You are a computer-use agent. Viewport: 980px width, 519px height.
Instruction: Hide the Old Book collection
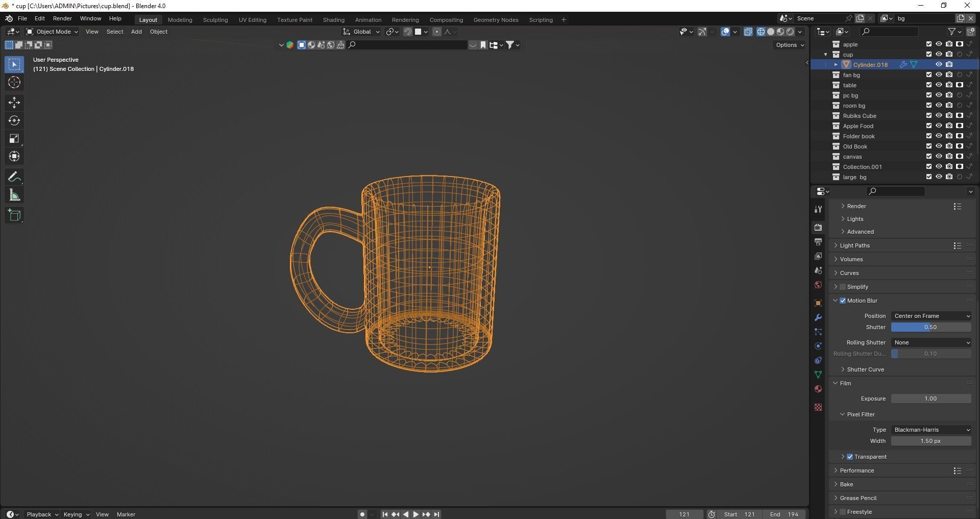click(939, 146)
